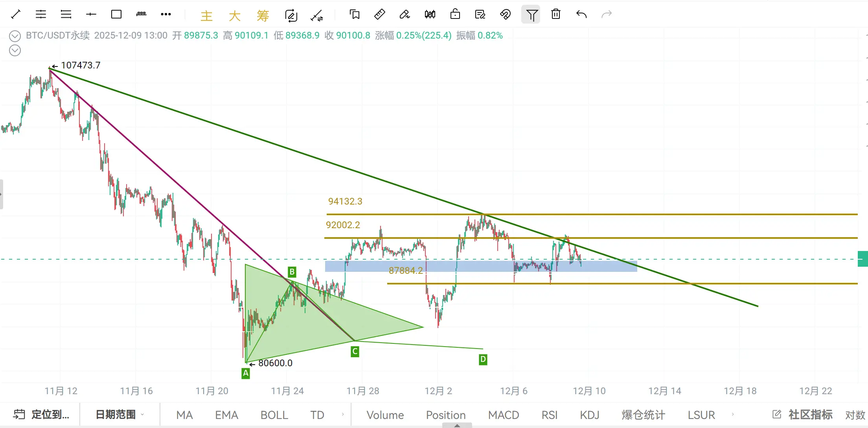Open more drawing tools ellipsis

tap(166, 15)
